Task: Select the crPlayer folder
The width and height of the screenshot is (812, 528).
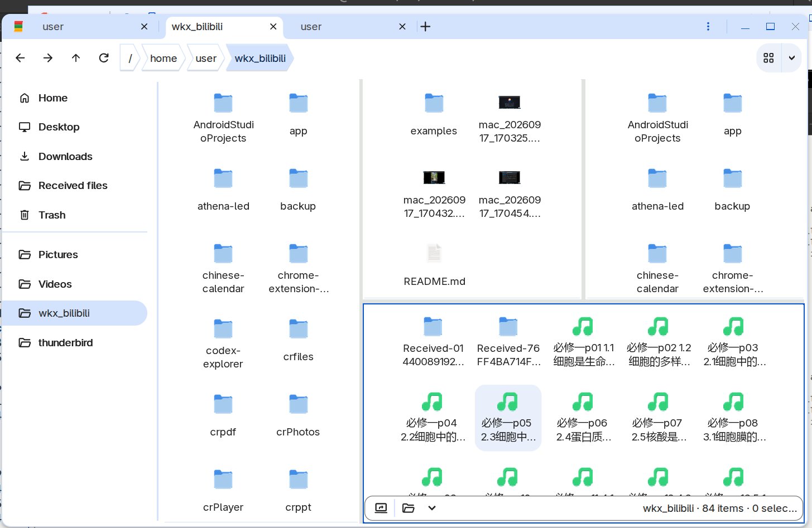Action: [223, 491]
